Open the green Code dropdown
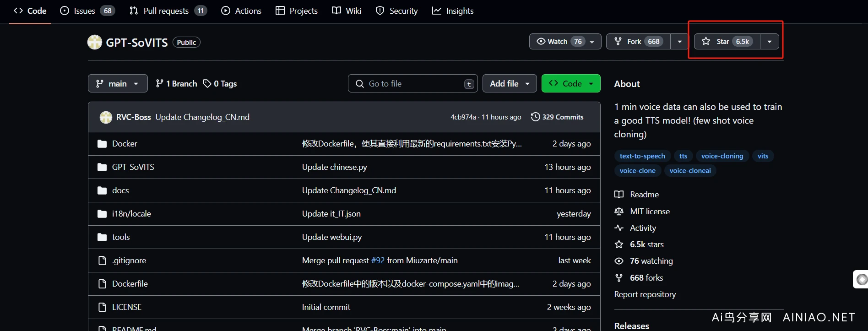This screenshot has width=868, height=331. [571, 83]
